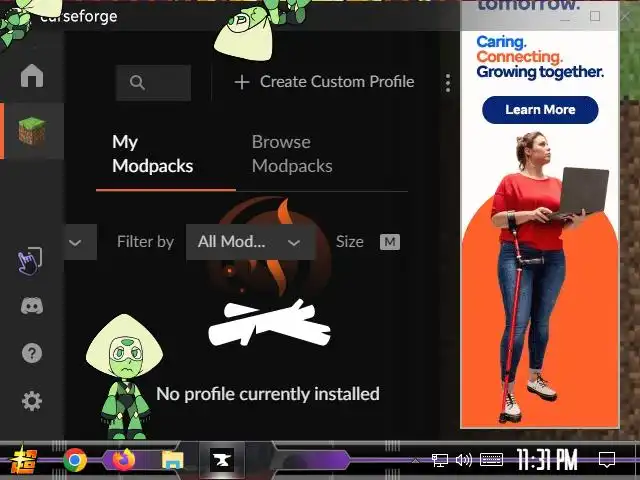Click the purple pointing hand sidebar icon
The width and height of the screenshot is (640, 480).
tap(30, 261)
